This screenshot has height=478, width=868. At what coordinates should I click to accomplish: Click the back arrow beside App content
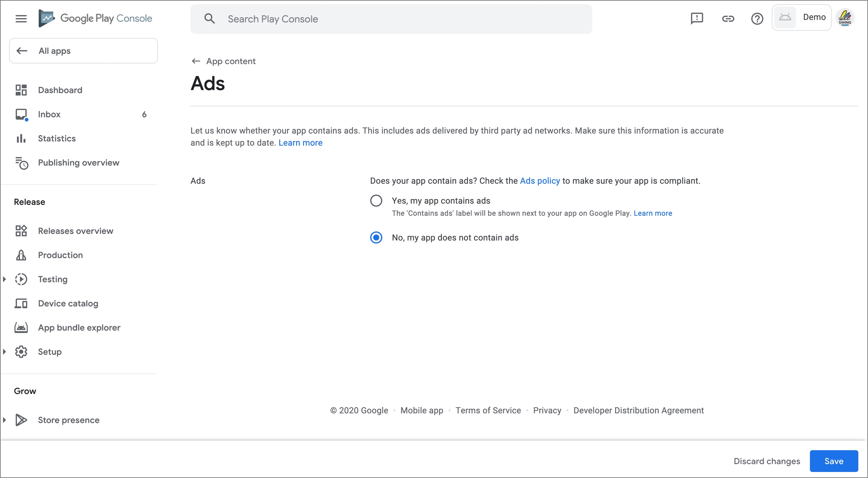coord(196,61)
